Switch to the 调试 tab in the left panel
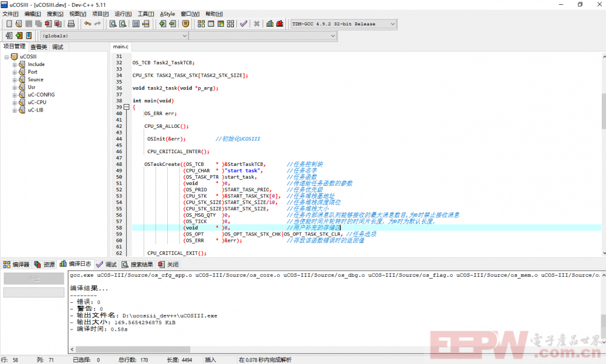Viewport: 606px width, 364px height. (x=58, y=47)
